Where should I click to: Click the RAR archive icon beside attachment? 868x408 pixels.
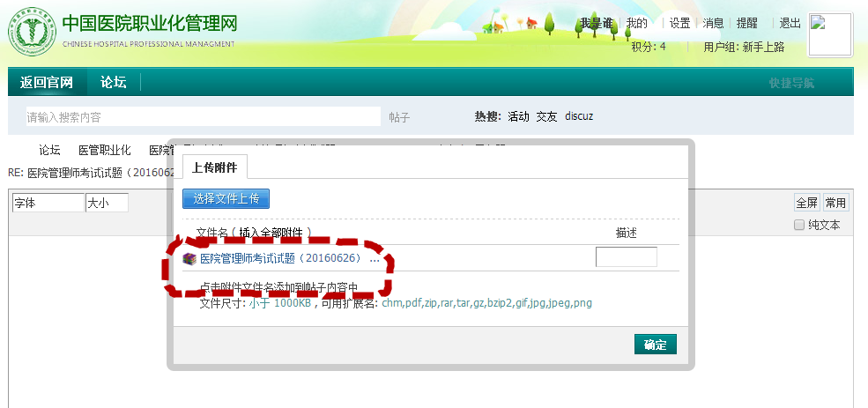point(189,259)
